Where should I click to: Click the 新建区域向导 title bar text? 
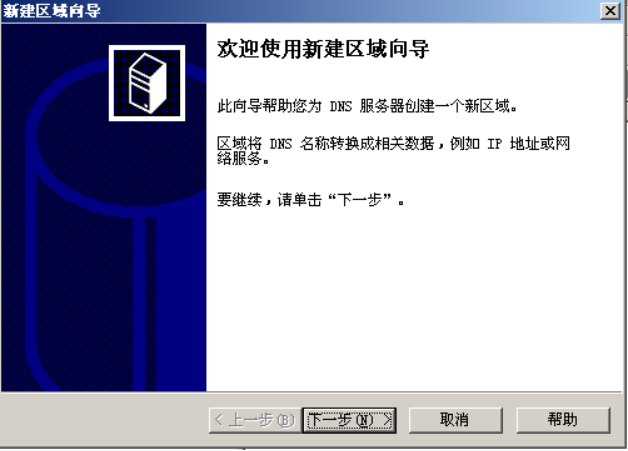coord(52,11)
